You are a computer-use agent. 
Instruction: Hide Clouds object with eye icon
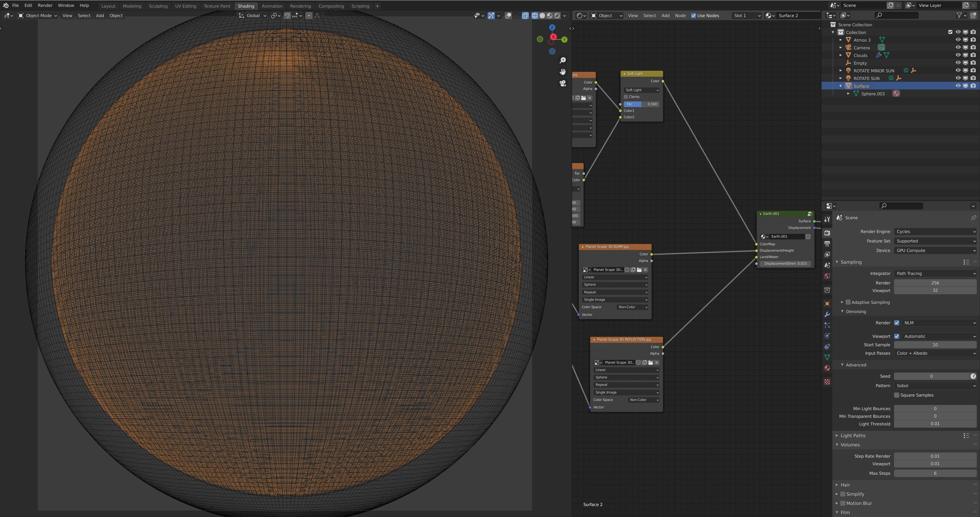[x=958, y=55]
